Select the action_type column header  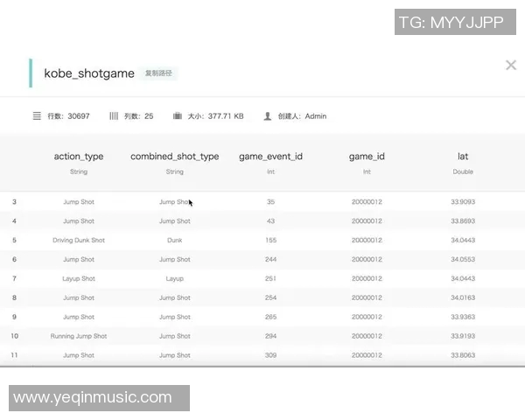pos(79,157)
